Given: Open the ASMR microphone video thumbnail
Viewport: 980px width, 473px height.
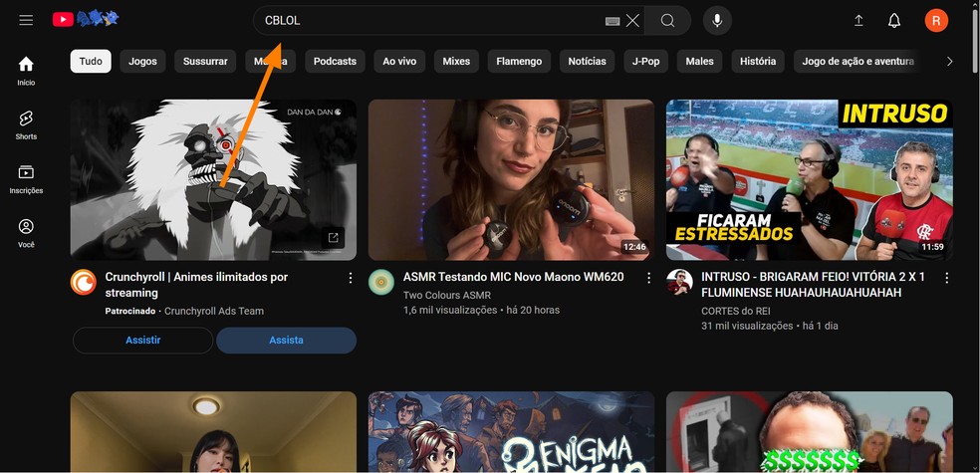Looking at the screenshot, I should (511, 180).
